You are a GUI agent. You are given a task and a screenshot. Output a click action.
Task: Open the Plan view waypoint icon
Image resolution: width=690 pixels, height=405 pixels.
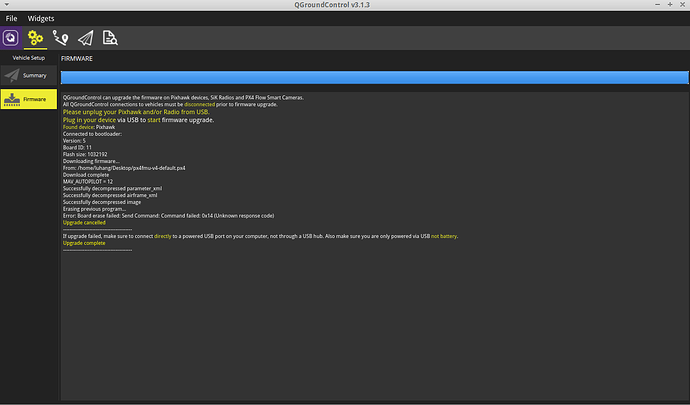click(60, 38)
